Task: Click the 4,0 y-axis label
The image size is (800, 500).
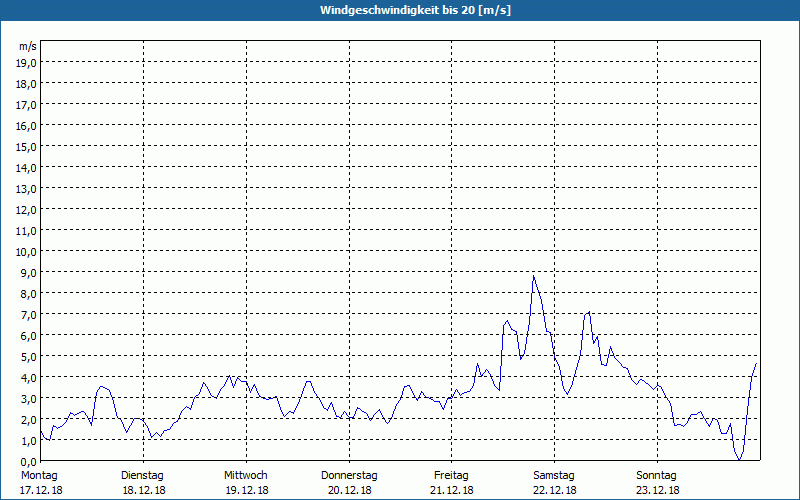Action: click(x=29, y=378)
